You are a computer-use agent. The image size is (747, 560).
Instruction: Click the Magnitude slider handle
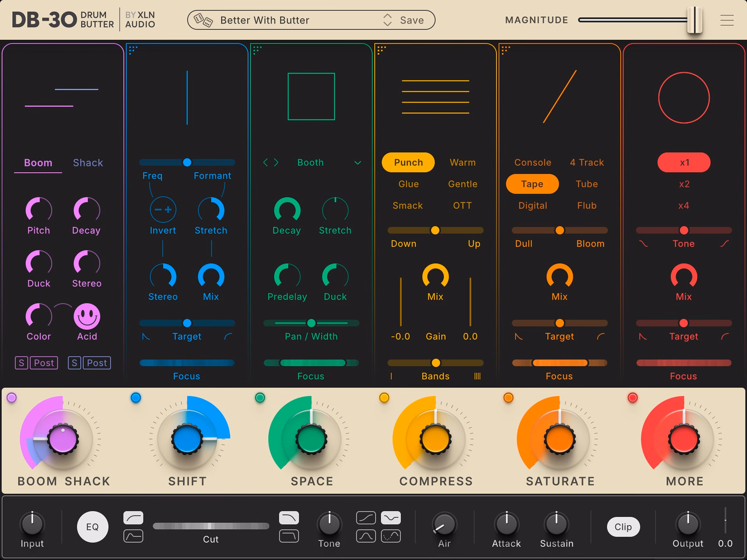(695, 20)
